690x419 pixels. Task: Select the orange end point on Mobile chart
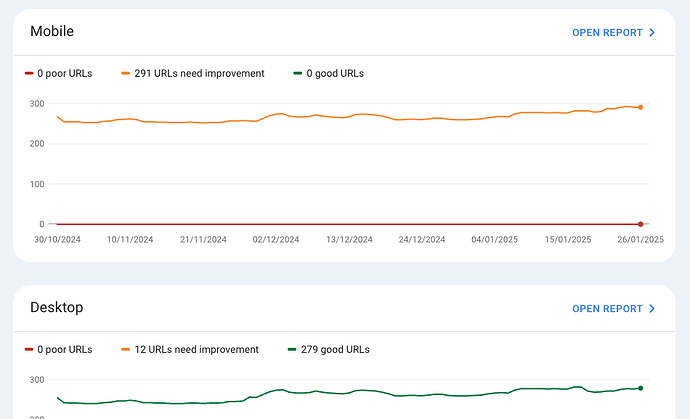[x=640, y=107]
